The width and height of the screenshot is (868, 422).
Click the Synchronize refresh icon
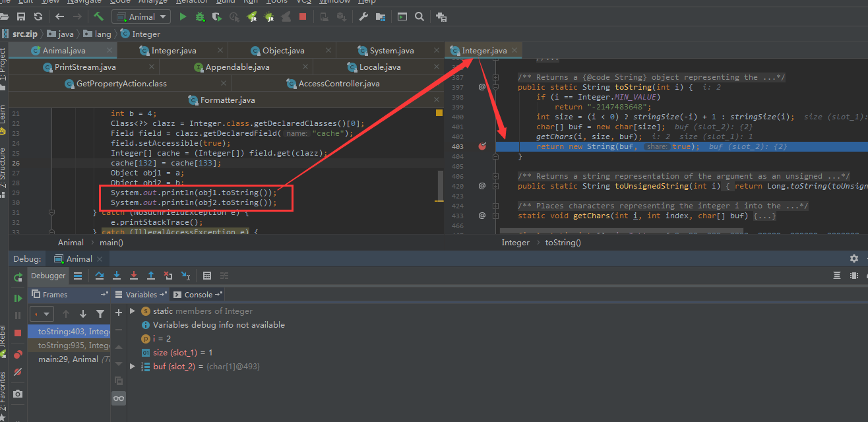[x=38, y=16]
